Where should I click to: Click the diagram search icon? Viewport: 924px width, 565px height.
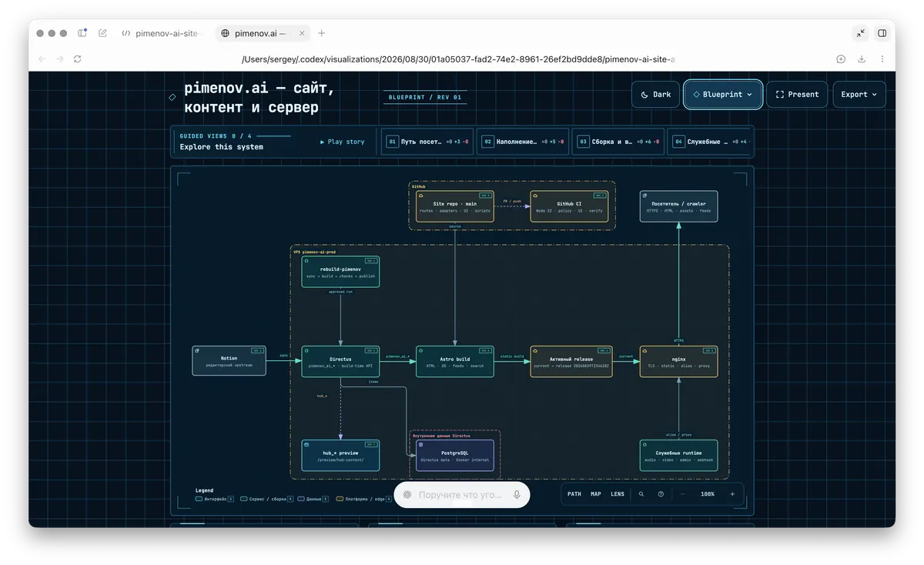pyautogui.click(x=641, y=494)
